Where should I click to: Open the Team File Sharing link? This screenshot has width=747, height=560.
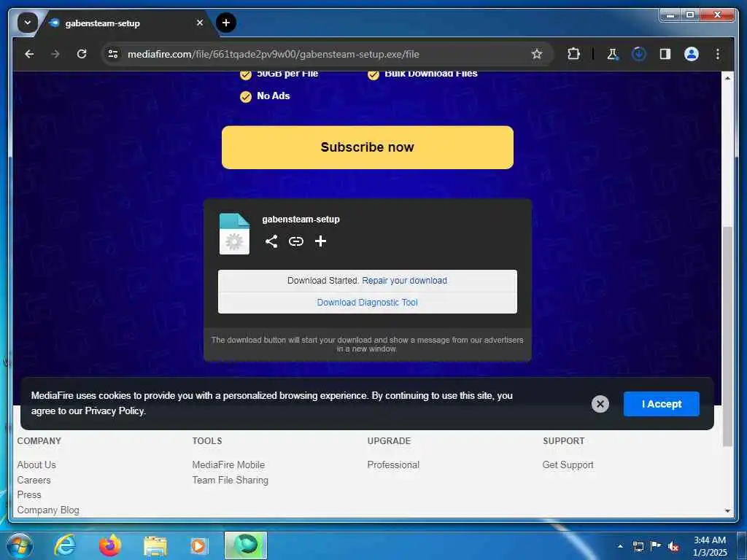tap(230, 480)
